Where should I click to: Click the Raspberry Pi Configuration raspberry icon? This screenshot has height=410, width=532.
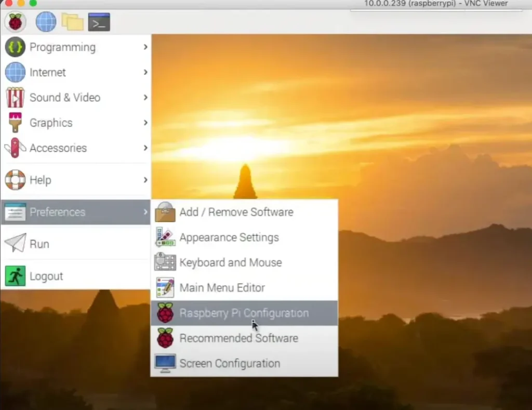165,313
